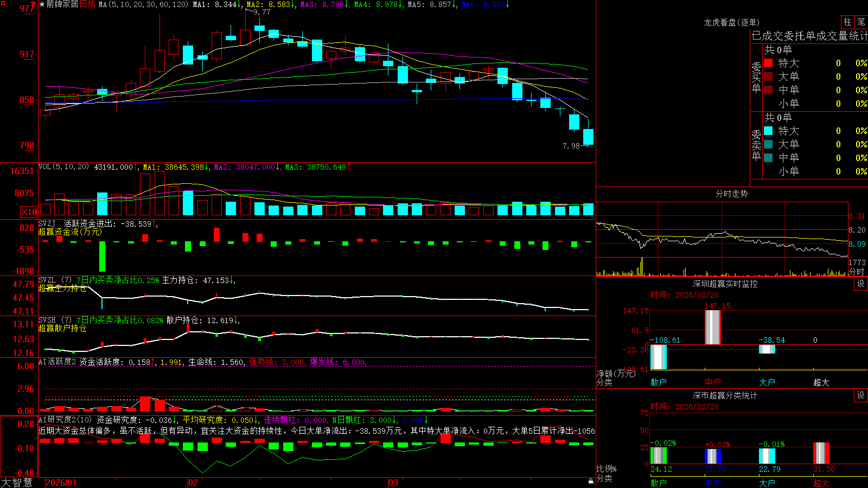Click the 强势线: 3.000 label
The width and height of the screenshot is (868, 488).
click(x=277, y=362)
